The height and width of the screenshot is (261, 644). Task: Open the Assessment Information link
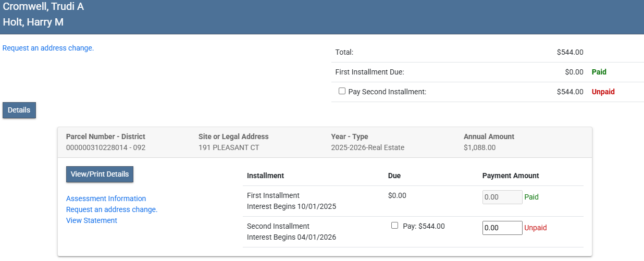click(x=106, y=198)
